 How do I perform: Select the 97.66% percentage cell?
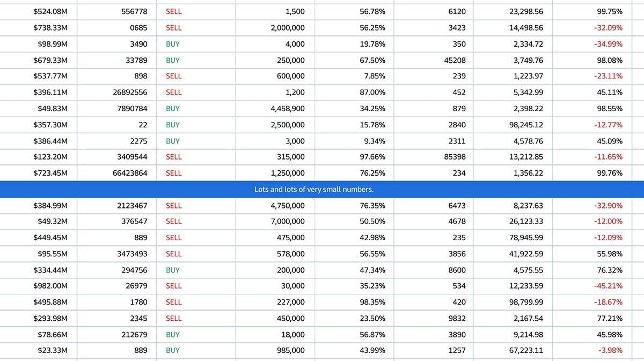[x=372, y=157]
